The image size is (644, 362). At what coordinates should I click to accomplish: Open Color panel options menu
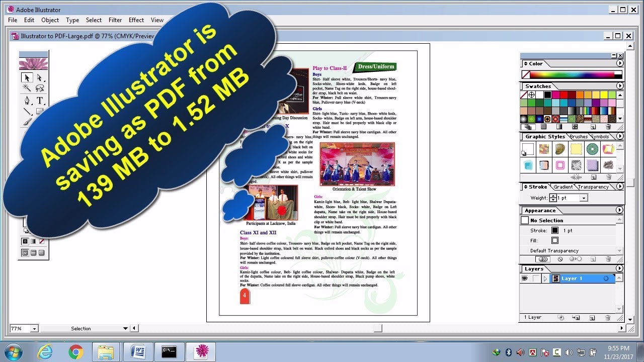click(x=620, y=63)
